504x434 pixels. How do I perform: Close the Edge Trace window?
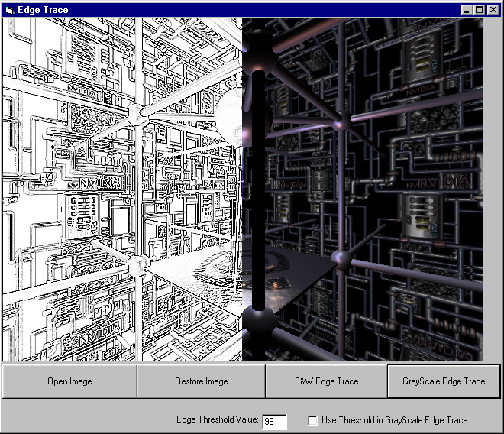point(491,10)
